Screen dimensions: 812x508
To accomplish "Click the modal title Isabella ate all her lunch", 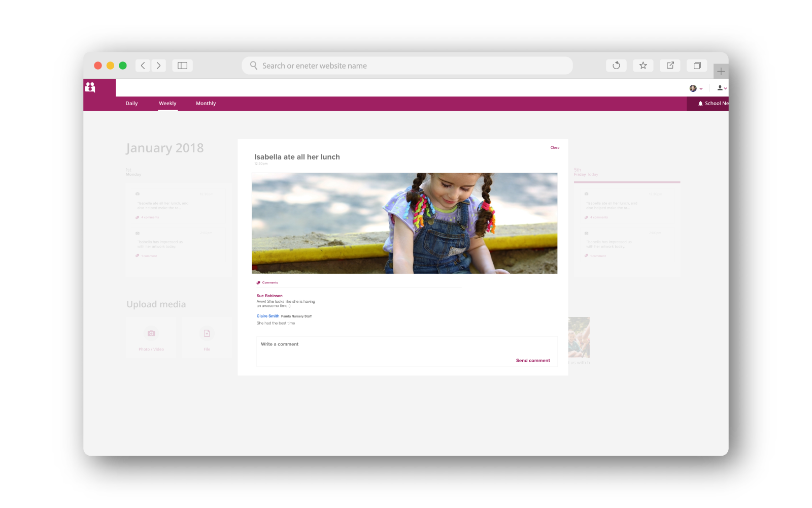I will point(297,157).
